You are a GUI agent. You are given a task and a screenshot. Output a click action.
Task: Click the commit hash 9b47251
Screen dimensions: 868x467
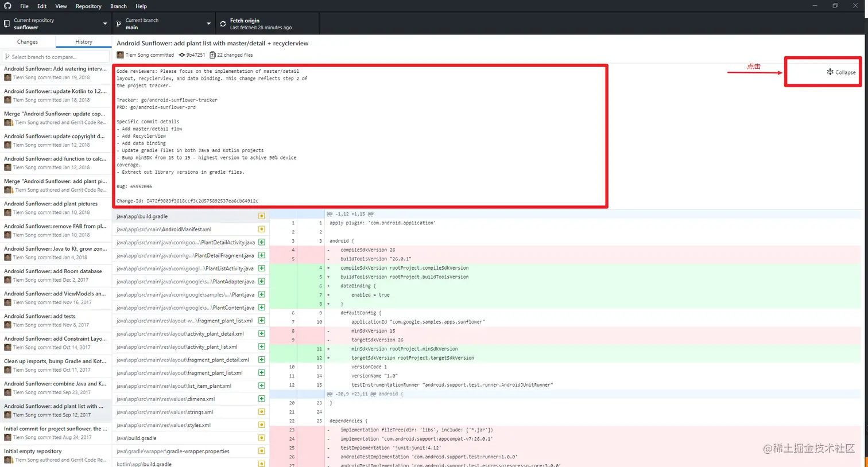click(x=192, y=55)
